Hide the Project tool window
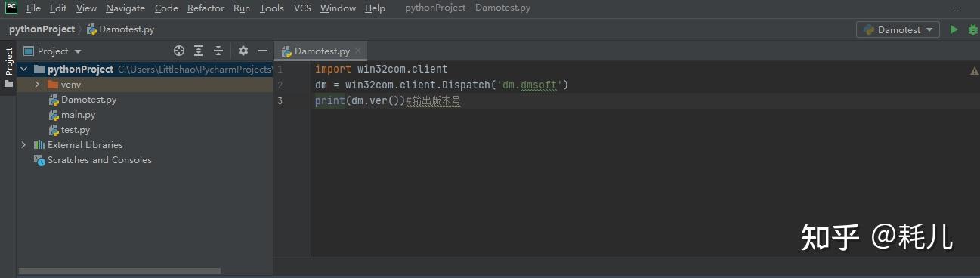The width and height of the screenshot is (980, 278). click(263, 51)
